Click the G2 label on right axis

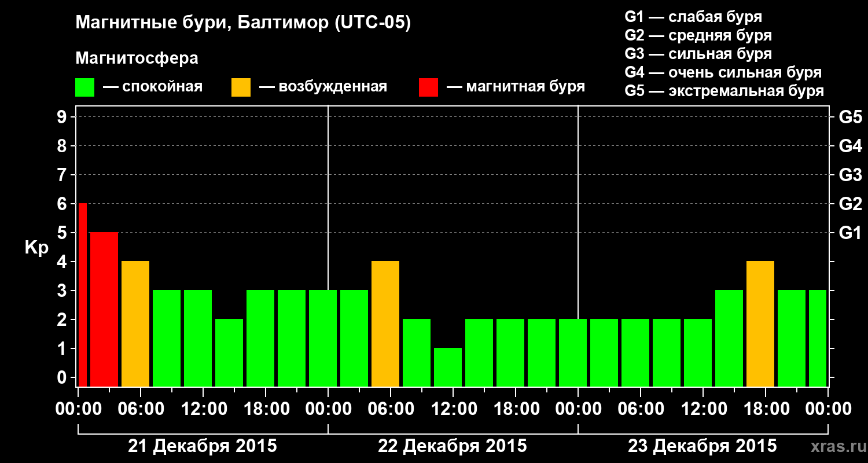850,204
